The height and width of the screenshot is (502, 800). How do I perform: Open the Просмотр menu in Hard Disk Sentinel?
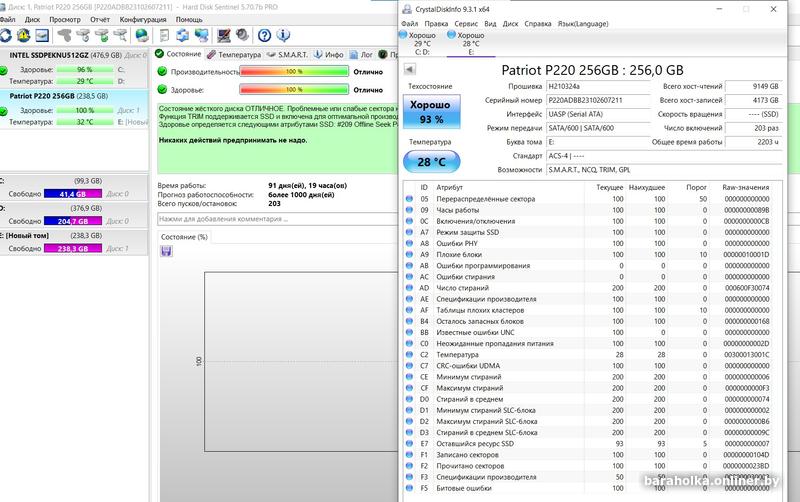[x=65, y=19]
